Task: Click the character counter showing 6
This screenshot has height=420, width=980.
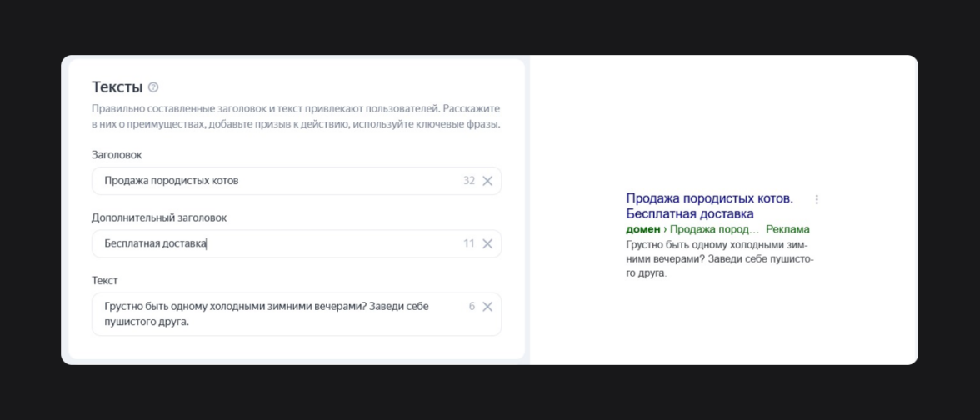Action: click(x=472, y=307)
